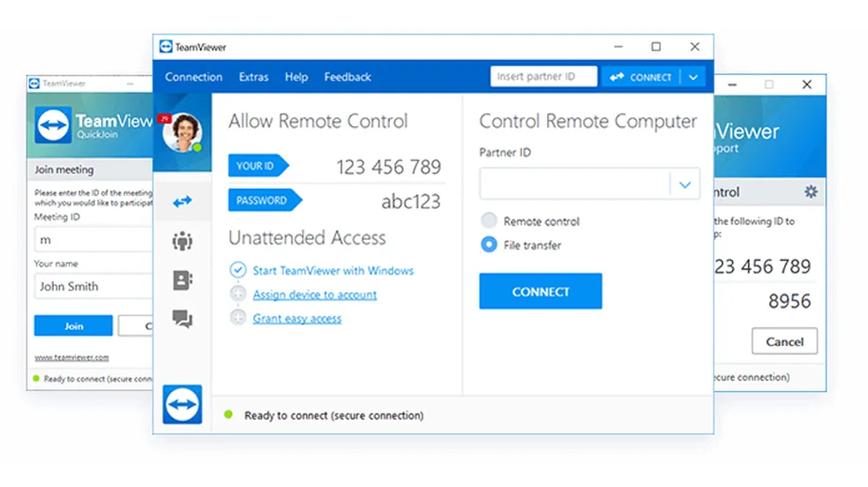Click the large blue CONNECT button
Image resolution: width=868 pixels, height=487 pixels.
point(540,291)
